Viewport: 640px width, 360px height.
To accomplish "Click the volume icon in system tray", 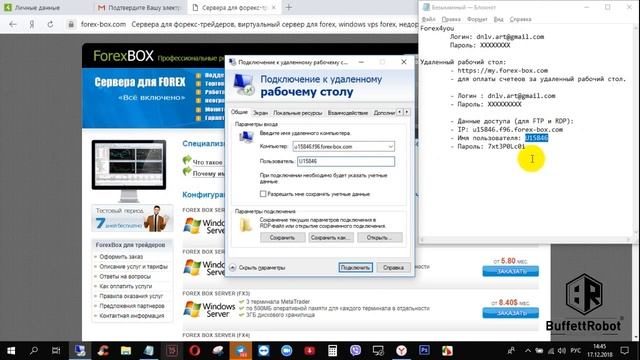I will [x=562, y=351].
